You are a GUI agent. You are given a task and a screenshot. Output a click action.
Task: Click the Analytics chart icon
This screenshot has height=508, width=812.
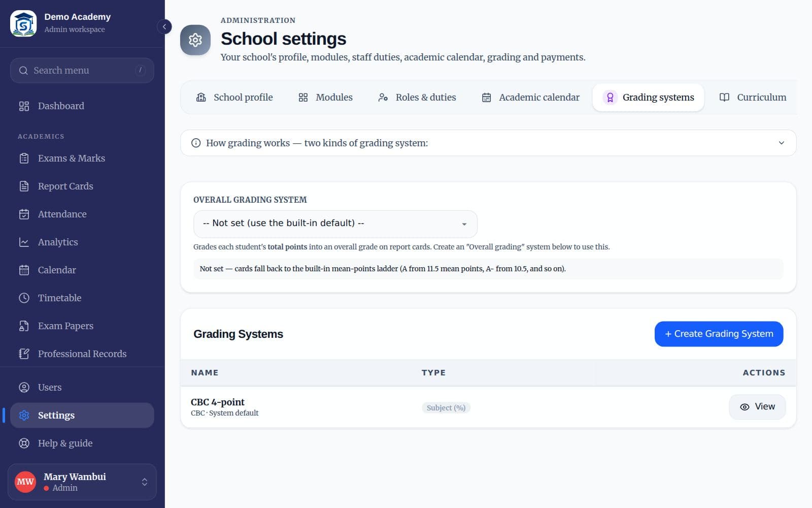tap(24, 242)
